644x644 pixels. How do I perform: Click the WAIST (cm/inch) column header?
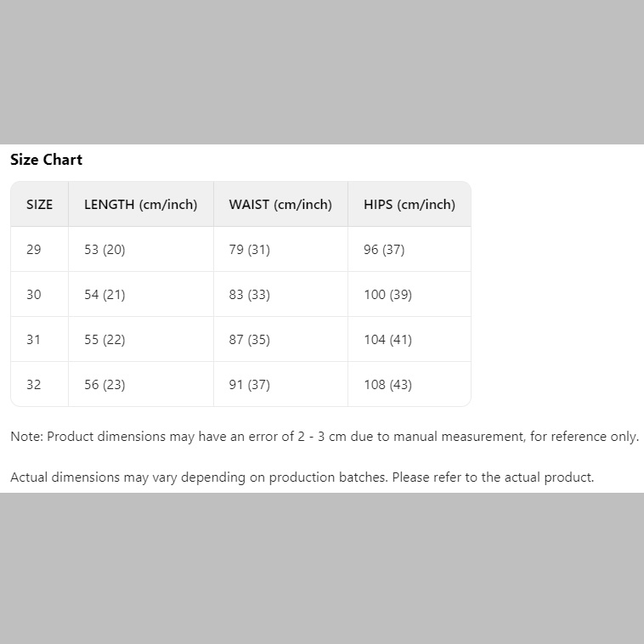(280, 204)
